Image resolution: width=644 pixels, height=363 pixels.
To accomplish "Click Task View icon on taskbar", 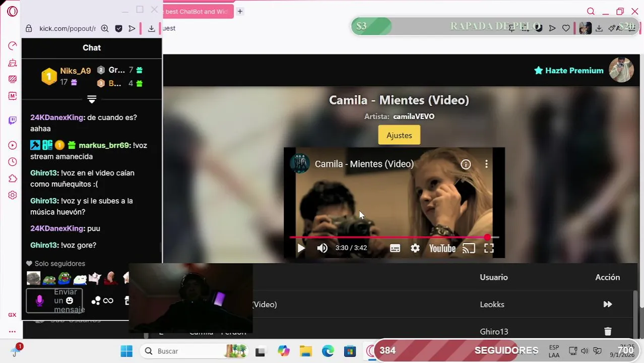I will click(x=260, y=351).
